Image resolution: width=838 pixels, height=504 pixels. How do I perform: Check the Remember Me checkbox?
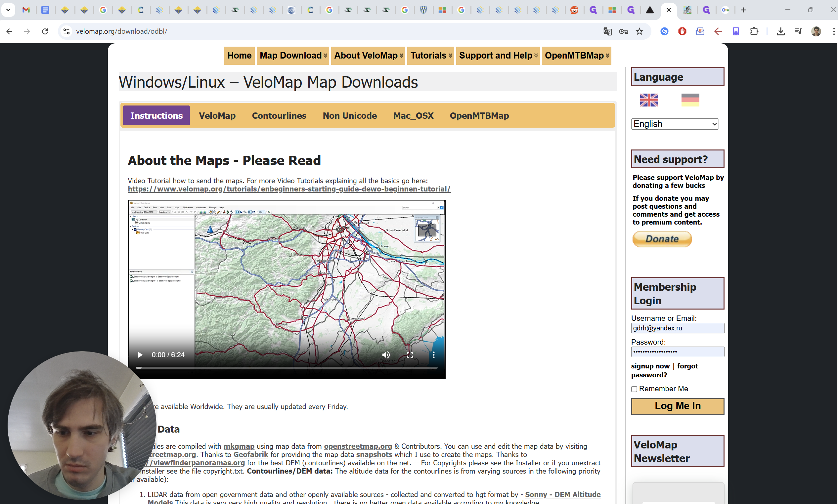coord(634,389)
